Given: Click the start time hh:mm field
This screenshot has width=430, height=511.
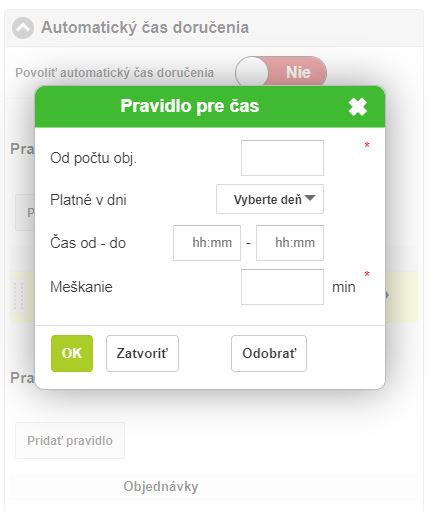Looking at the screenshot, I should point(207,243).
